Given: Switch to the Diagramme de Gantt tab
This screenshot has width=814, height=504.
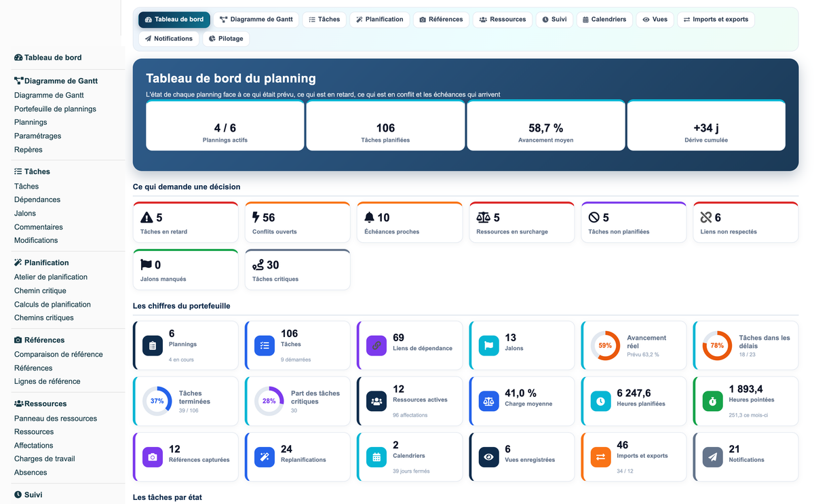Looking at the screenshot, I should click(x=256, y=20).
